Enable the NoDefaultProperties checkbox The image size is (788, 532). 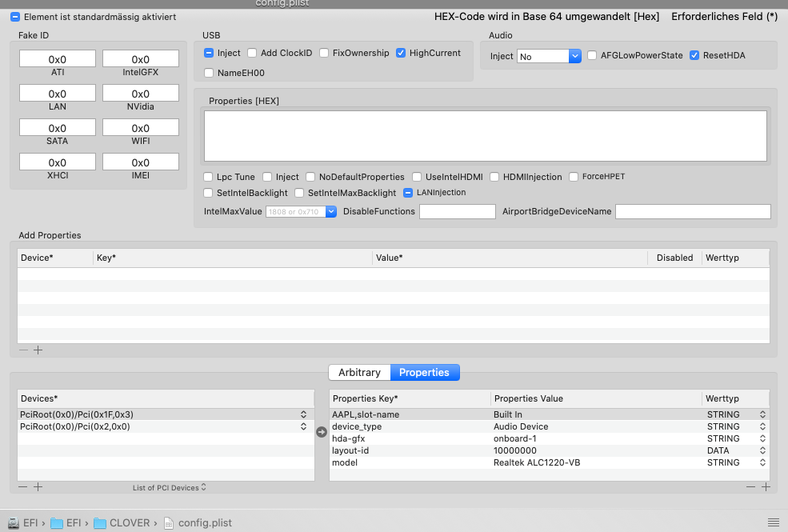pos(310,177)
